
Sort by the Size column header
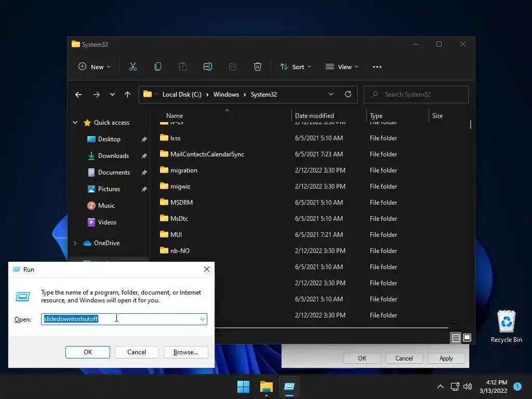click(437, 116)
